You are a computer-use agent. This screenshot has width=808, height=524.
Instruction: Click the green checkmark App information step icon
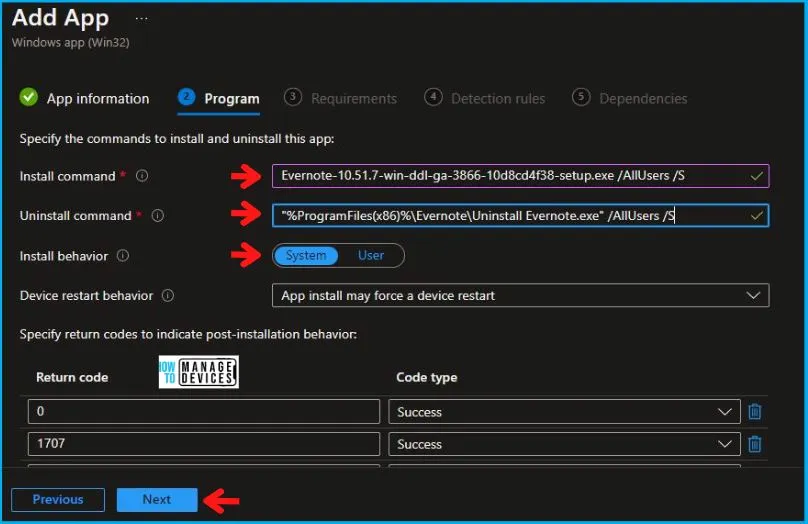pyautogui.click(x=29, y=97)
